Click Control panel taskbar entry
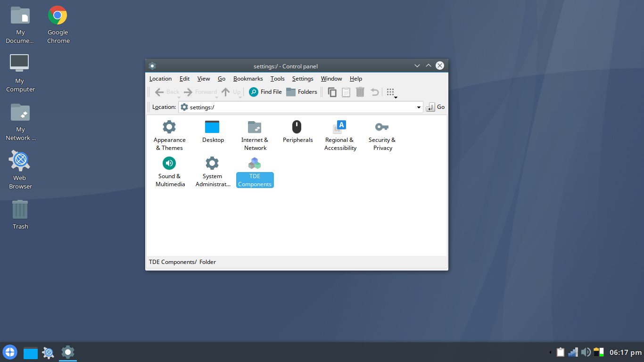Viewport: 644px width, 362px height. [68, 353]
